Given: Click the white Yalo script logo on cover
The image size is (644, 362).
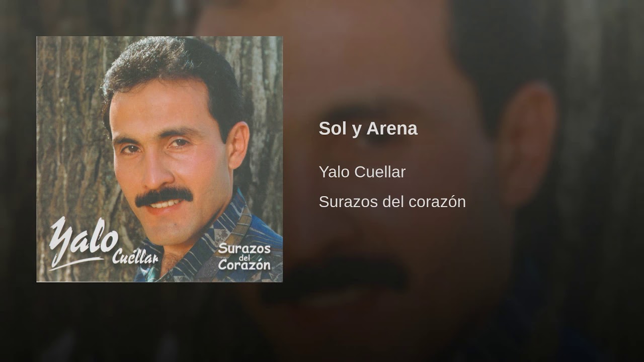Looking at the screenshot, I should click(x=83, y=243).
